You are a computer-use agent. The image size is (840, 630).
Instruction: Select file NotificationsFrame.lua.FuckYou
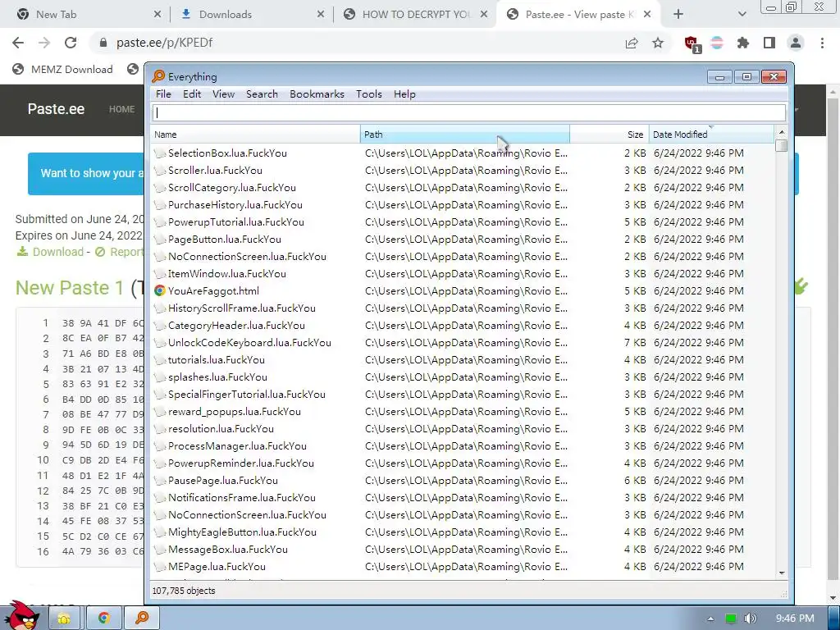click(x=242, y=498)
